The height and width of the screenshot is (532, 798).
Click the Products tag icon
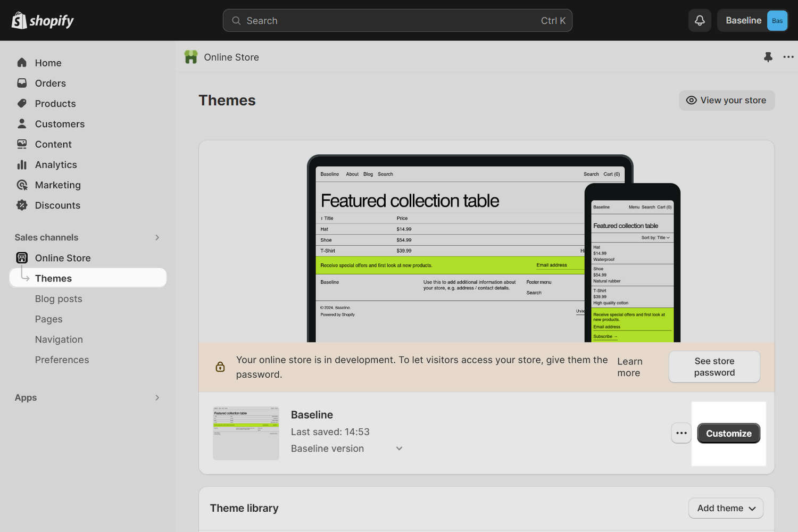22,103
